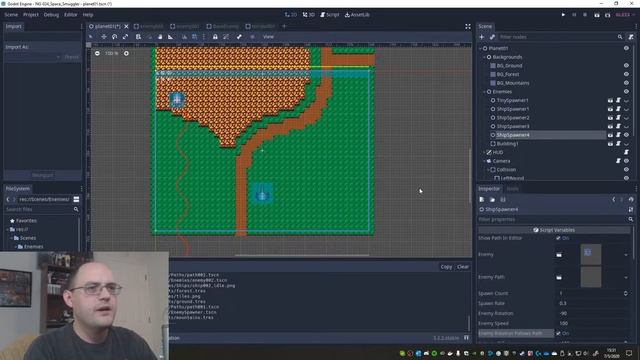Switch to the Node tab

click(512, 189)
